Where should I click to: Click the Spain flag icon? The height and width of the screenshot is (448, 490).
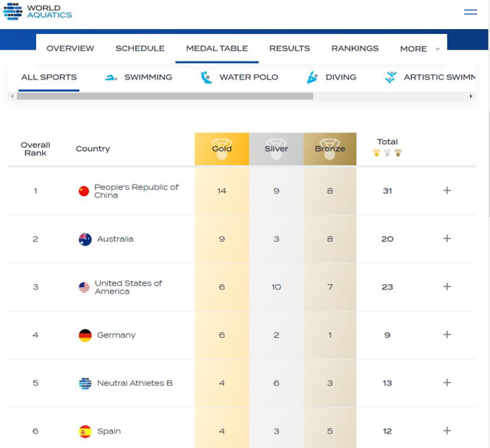tap(85, 431)
